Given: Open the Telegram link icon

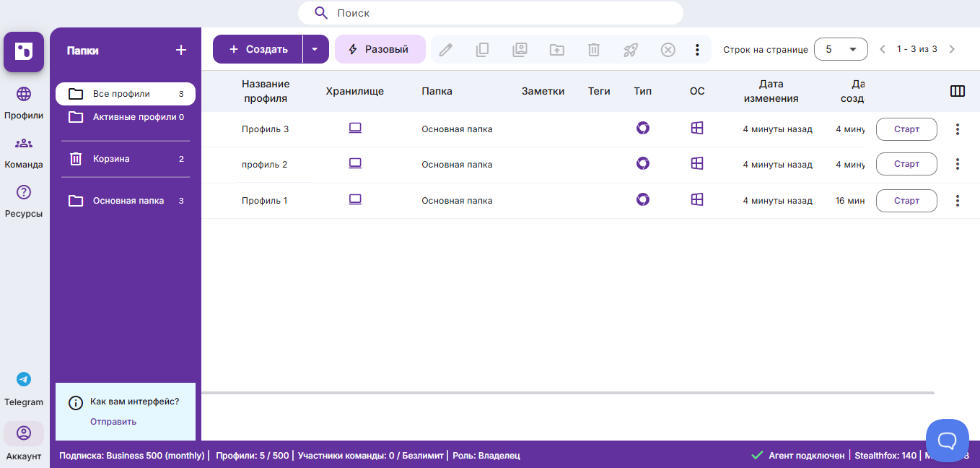Looking at the screenshot, I should tap(24, 379).
